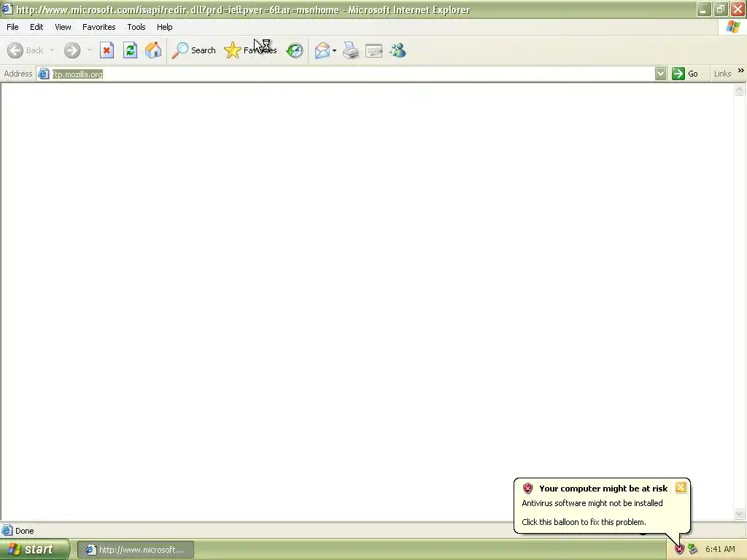Viewport: 747px width, 560px height.
Task: Stop page loading with the red X icon
Action: pos(107,50)
